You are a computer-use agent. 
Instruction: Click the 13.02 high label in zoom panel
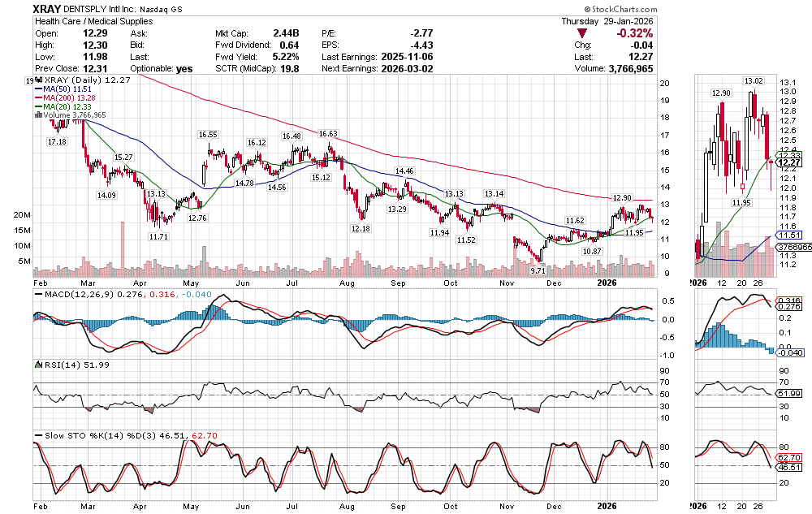pyautogui.click(x=754, y=81)
